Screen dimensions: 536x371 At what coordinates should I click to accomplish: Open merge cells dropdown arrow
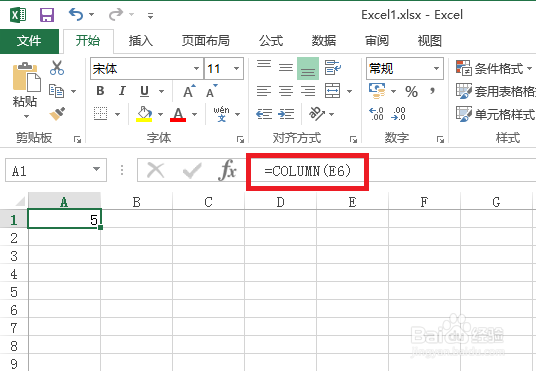pos(349,91)
